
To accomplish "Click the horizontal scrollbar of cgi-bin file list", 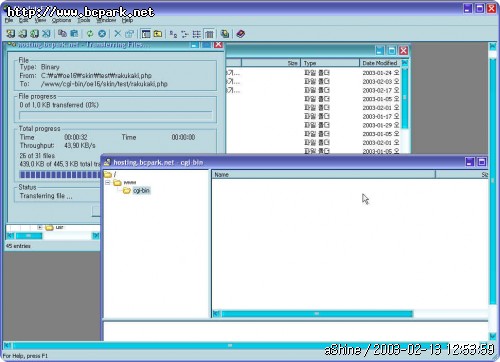I will [x=317, y=314].
